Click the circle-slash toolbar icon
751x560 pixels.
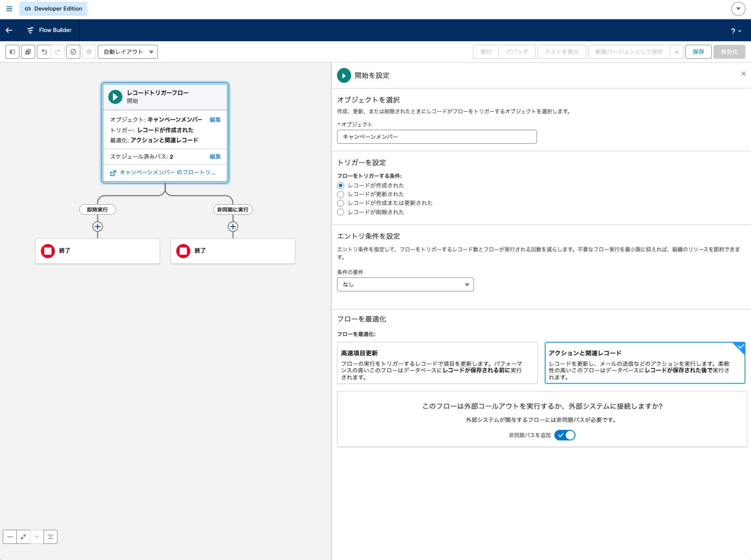(x=73, y=52)
